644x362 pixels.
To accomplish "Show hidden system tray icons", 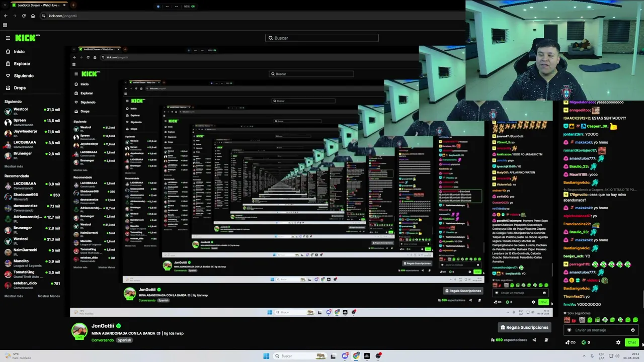I will pos(583,356).
